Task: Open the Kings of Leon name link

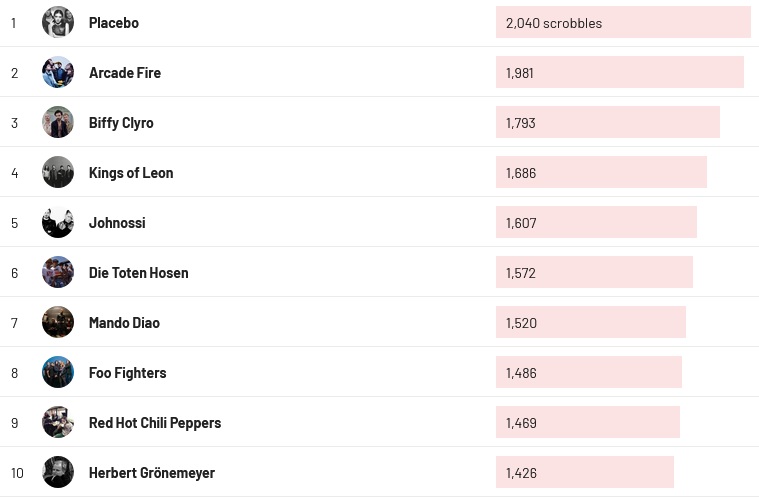Action: tap(131, 172)
